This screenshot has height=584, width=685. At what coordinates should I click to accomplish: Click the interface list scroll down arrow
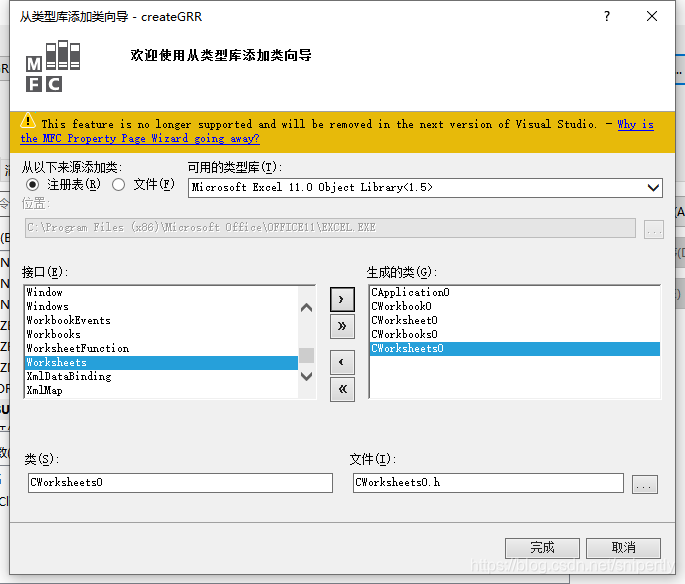coord(307,376)
